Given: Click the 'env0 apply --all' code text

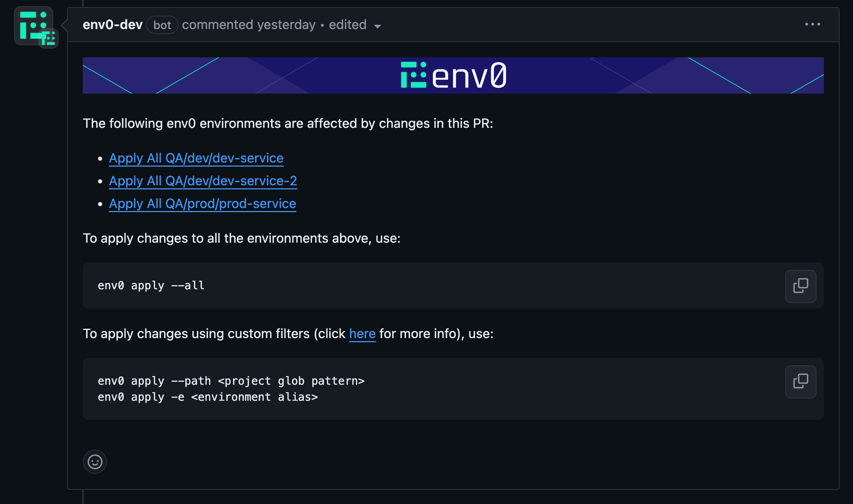Looking at the screenshot, I should [x=151, y=286].
